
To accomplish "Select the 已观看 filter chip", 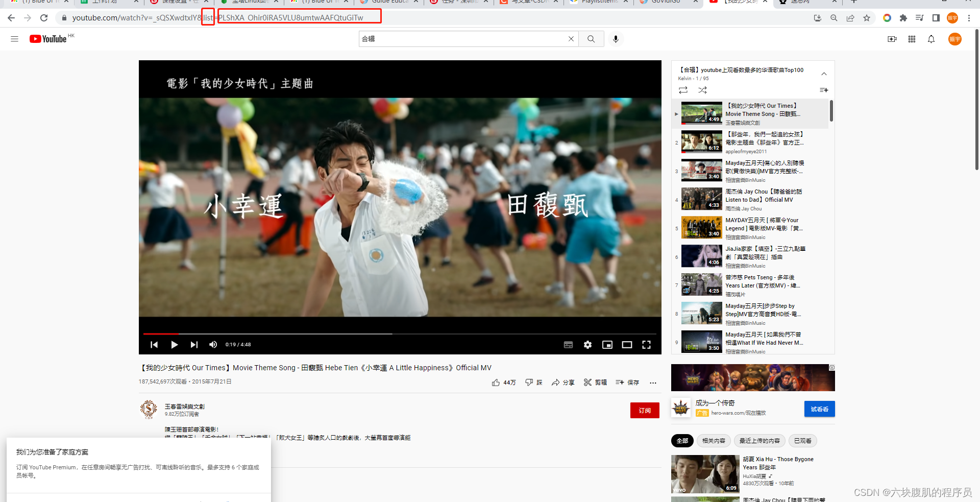I will click(803, 441).
